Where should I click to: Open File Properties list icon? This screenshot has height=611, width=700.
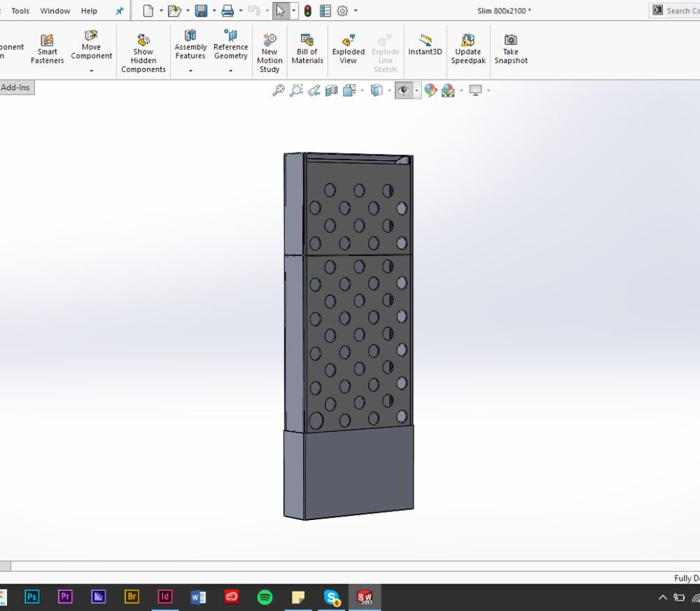(x=325, y=10)
